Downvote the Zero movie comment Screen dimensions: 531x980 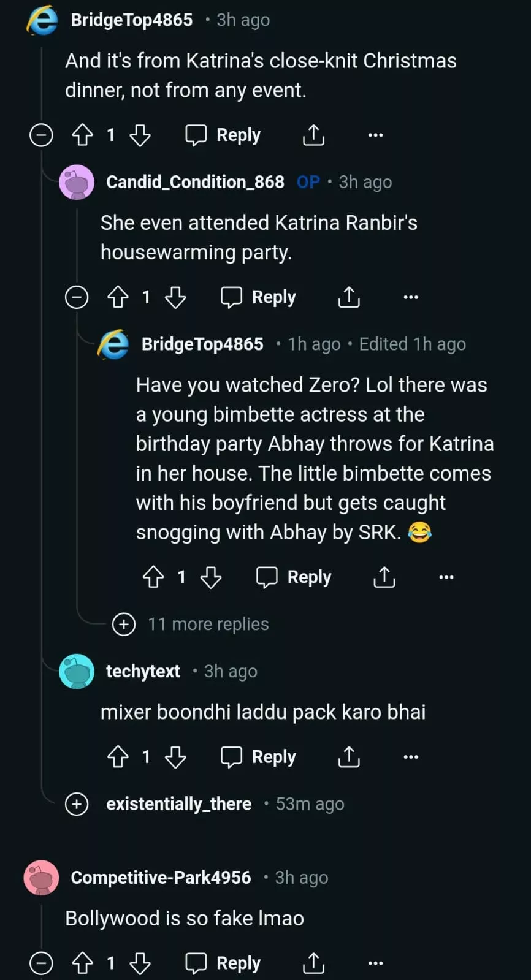pos(211,577)
